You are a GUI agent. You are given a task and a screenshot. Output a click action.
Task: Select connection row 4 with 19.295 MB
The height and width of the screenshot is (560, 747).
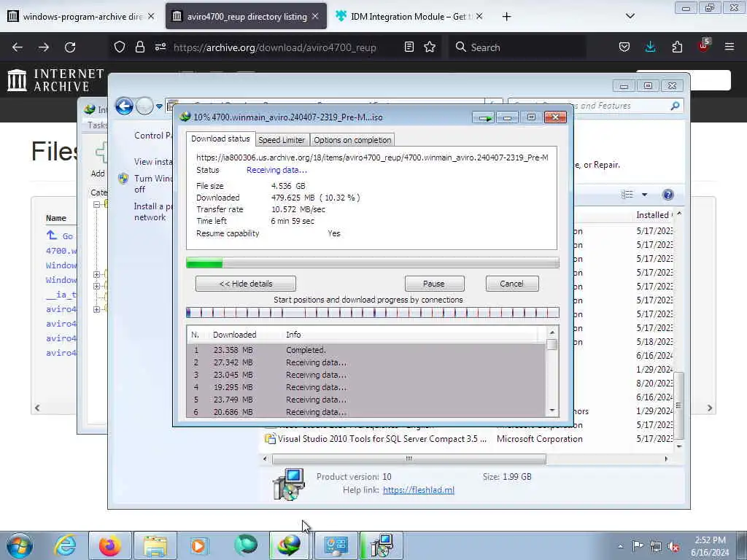pos(366,387)
